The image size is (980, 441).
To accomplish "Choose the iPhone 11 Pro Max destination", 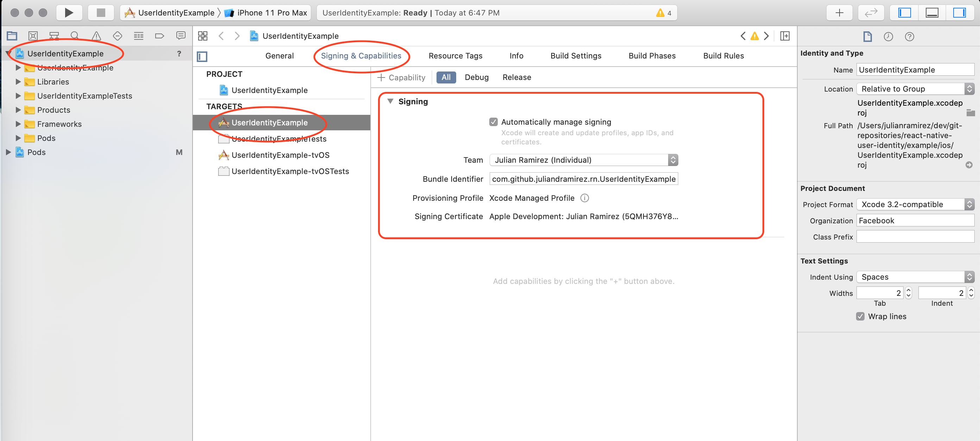I will click(266, 13).
